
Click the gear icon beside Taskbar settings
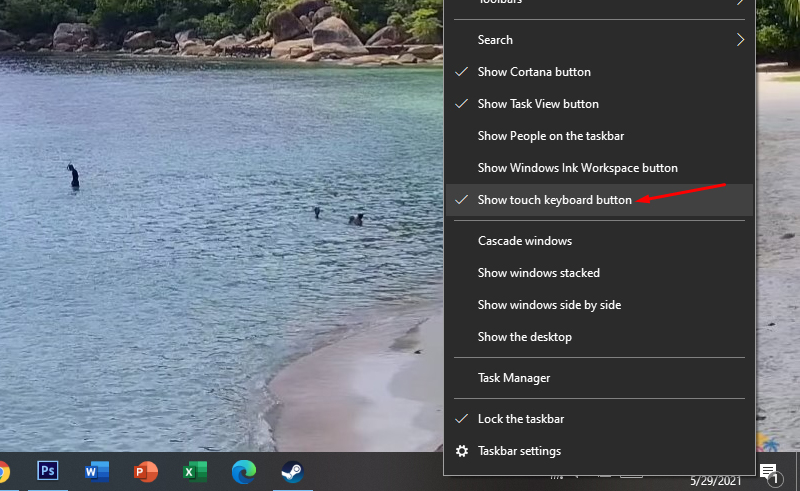(x=462, y=451)
